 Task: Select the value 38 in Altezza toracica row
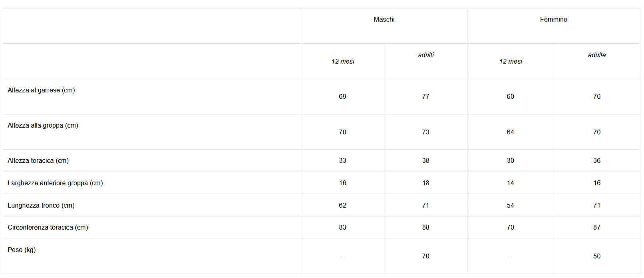[x=425, y=160]
